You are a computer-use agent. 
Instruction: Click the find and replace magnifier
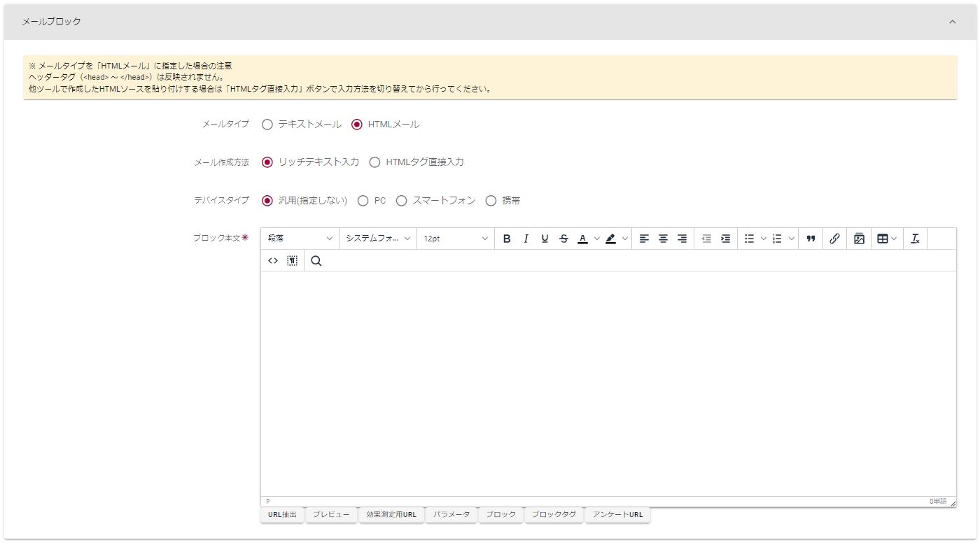pyautogui.click(x=316, y=261)
